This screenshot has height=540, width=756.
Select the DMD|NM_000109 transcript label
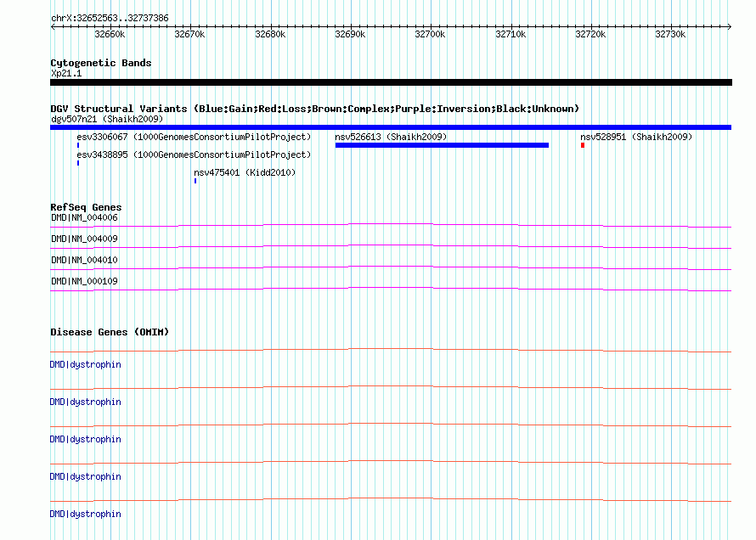[x=84, y=281]
